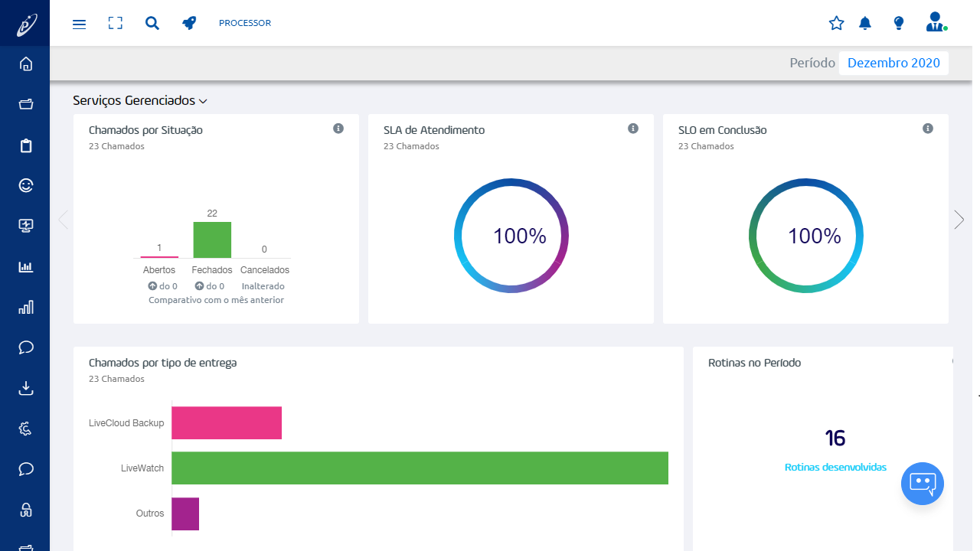Open the monitor icon in the sidebar

point(26,226)
